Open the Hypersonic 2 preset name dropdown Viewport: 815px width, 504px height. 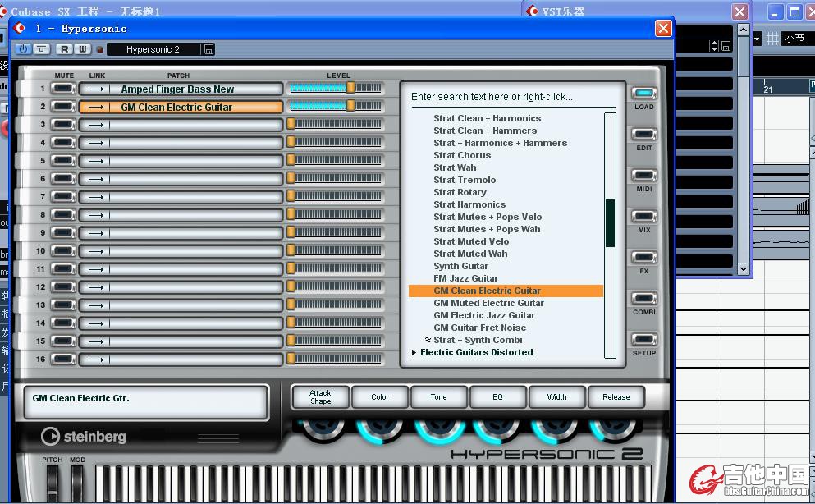point(153,49)
